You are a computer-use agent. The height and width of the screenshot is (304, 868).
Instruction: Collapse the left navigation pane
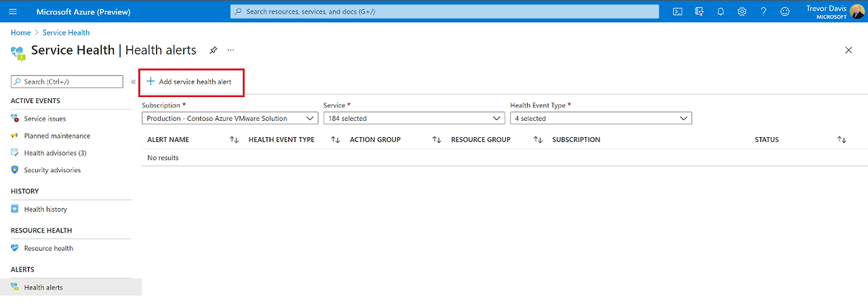[x=133, y=81]
